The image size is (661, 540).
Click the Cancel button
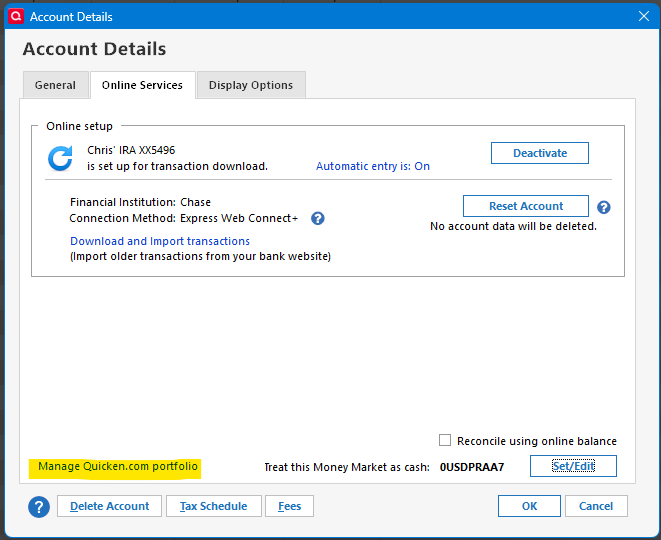click(596, 506)
